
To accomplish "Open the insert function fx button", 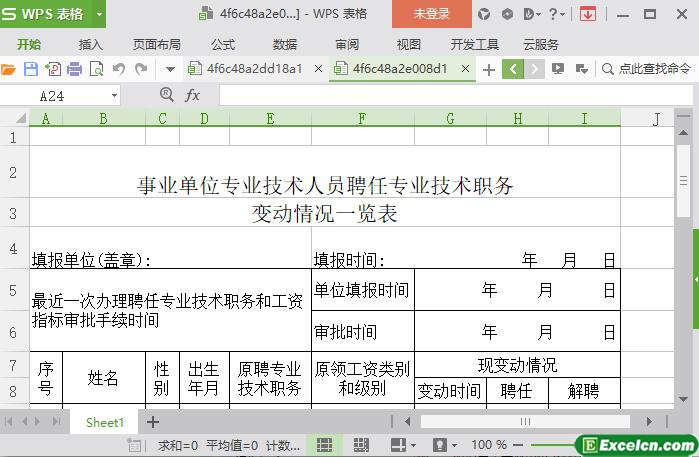I will click(x=192, y=95).
